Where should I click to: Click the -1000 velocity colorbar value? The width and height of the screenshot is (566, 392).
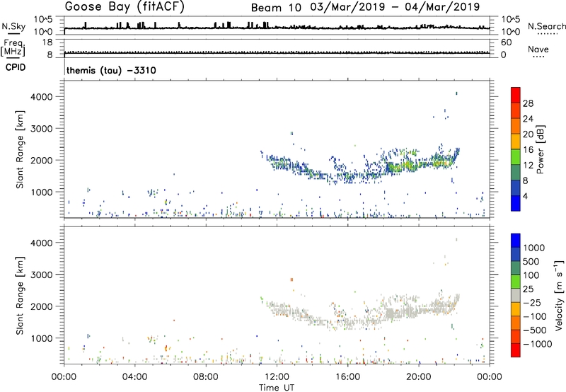pos(537,344)
